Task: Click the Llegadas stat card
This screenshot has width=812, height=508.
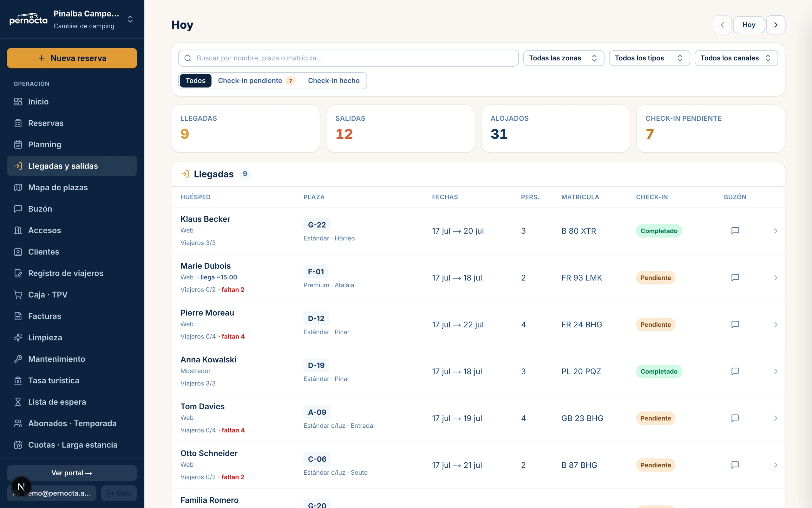Action: 246,129
